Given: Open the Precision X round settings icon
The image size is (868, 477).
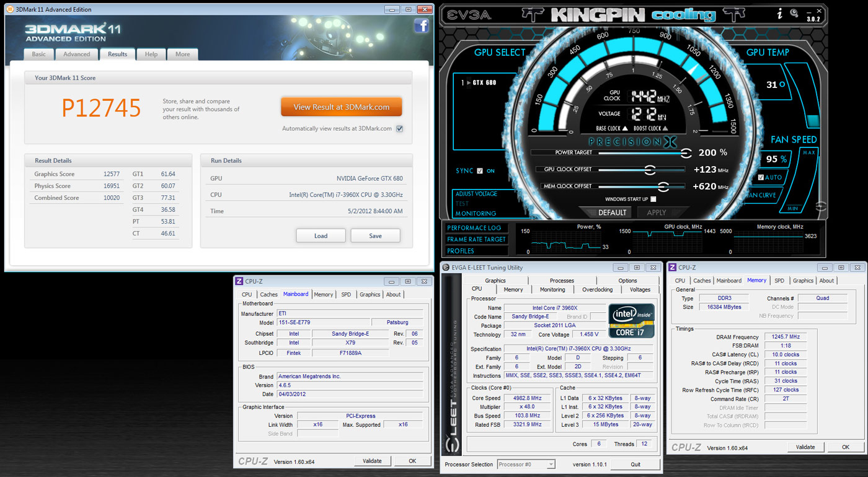Looking at the screenshot, I should tap(794, 14).
